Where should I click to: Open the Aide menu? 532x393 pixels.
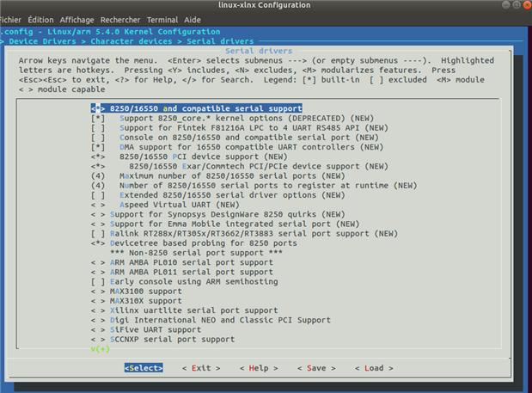pos(193,20)
